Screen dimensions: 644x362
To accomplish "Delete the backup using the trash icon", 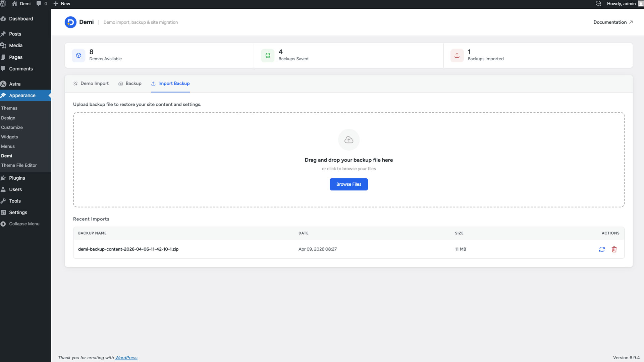I will pyautogui.click(x=614, y=249).
